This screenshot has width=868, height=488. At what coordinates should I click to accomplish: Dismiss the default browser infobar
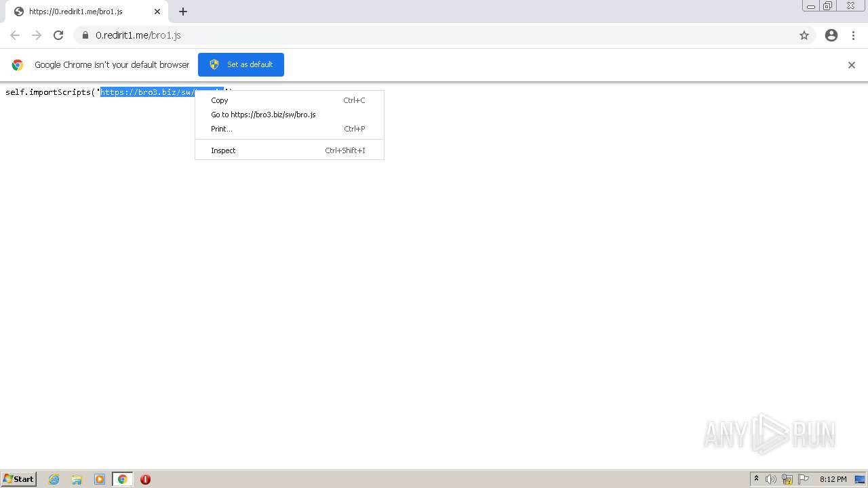852,65
